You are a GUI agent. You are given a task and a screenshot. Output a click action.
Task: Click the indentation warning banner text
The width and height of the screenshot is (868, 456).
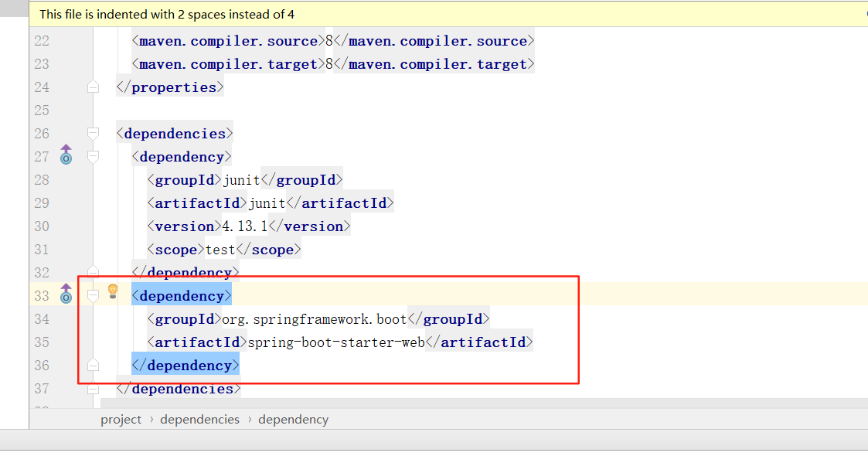tap(167, 15)
